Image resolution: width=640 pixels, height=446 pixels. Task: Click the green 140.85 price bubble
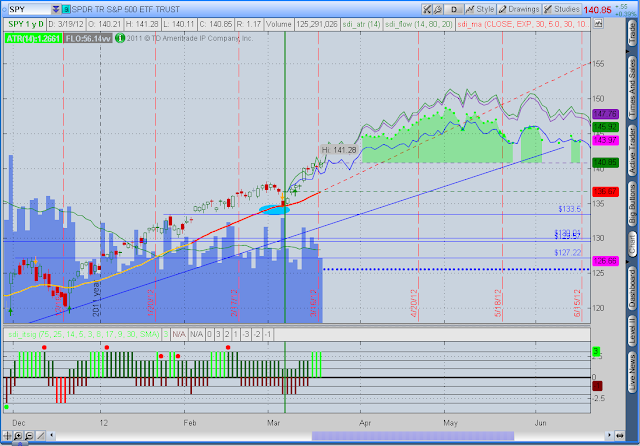click(605, 162)
